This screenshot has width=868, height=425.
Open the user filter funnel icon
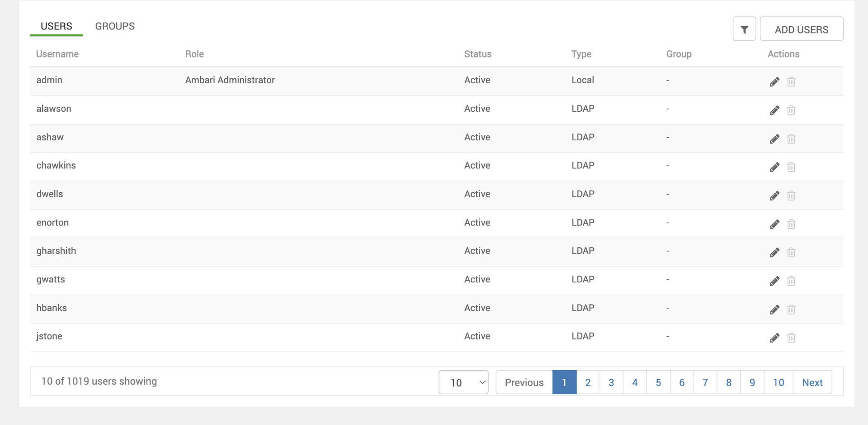click(x=744, y=29)
